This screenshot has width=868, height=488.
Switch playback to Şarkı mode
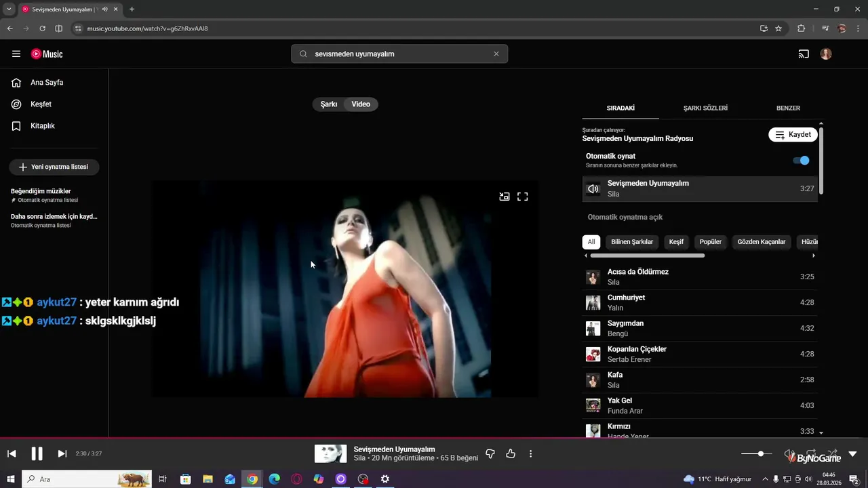tap(329, 104)
